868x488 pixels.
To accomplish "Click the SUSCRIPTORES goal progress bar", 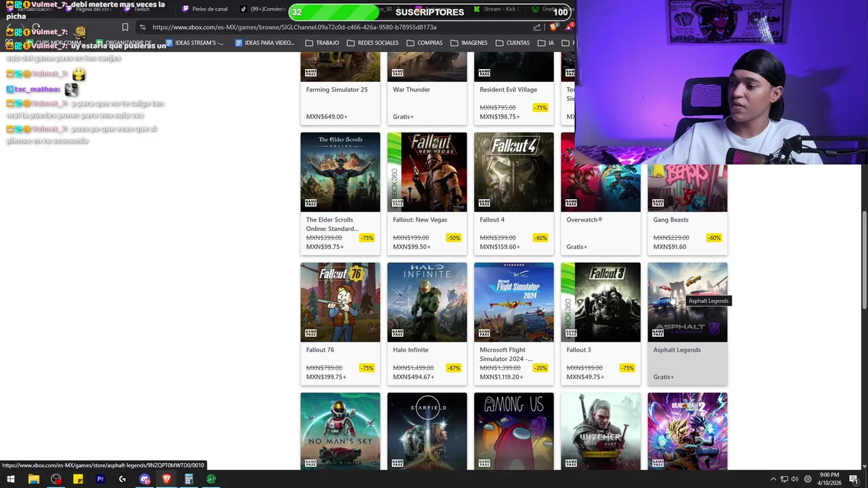I will point(431,12).
